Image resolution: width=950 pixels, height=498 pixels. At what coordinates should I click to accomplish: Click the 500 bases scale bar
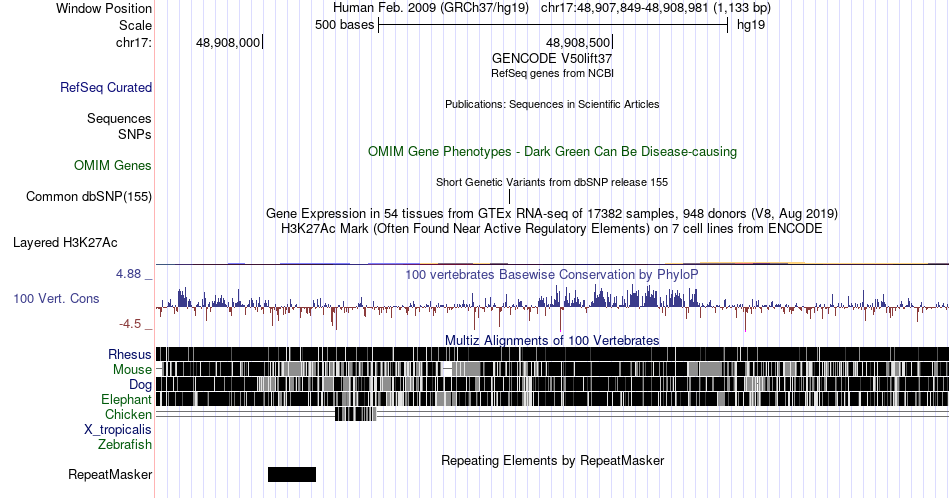(553, 25)
